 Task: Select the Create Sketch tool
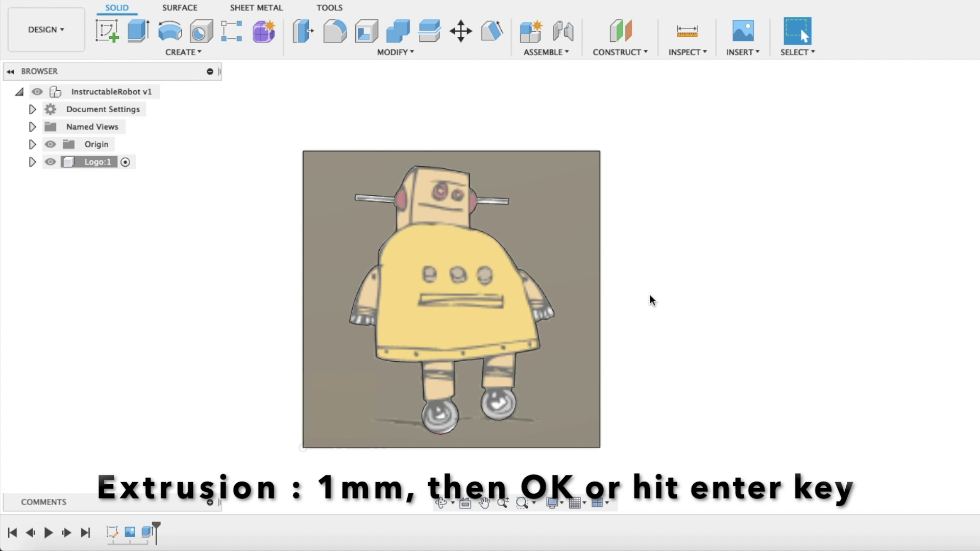107,31
